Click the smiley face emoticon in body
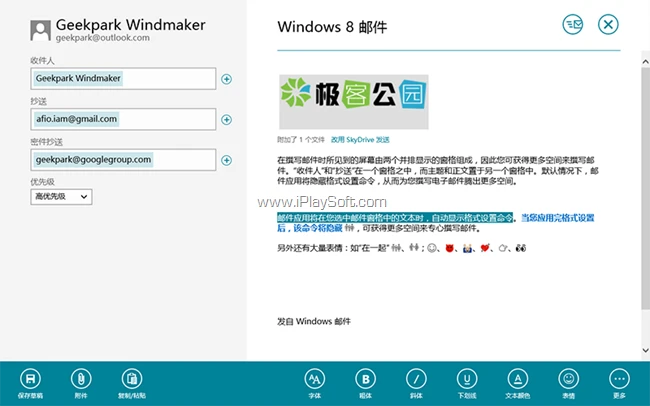The width and height of the screenshot is (650, 406). (x=432, y=248)
